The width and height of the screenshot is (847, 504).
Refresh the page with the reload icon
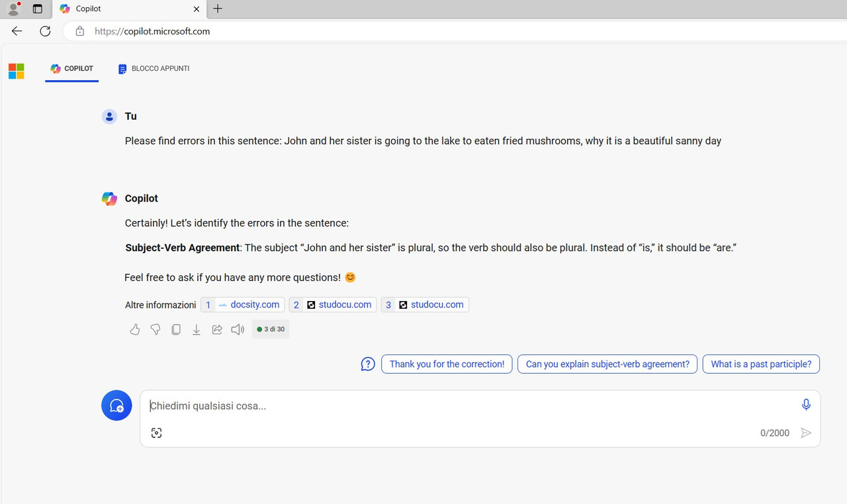pos(45,31)
